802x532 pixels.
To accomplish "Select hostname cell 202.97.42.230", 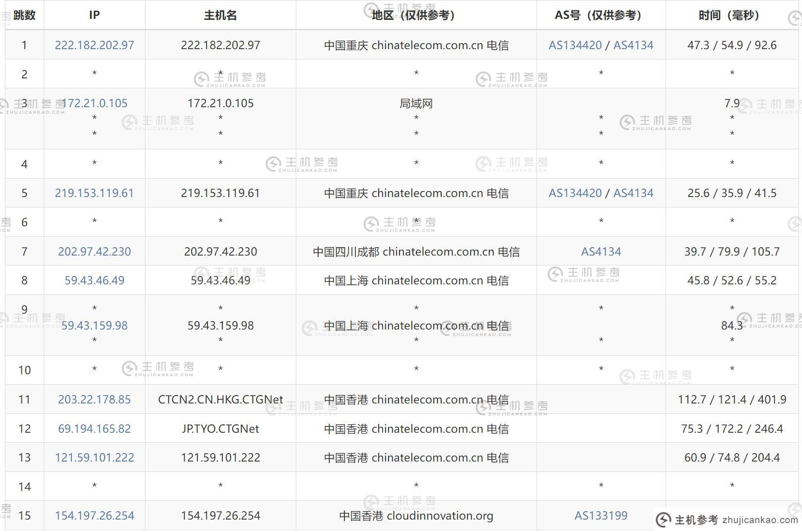I will (220, 252).
